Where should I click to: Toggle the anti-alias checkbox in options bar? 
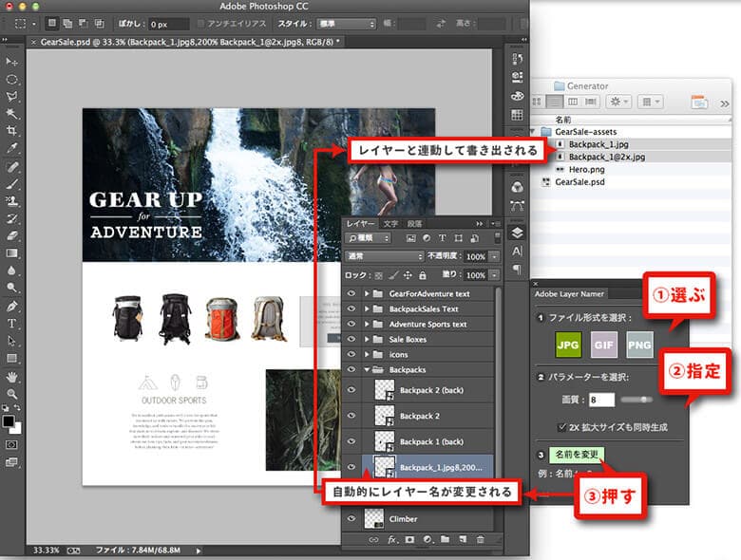click(200, 23)
